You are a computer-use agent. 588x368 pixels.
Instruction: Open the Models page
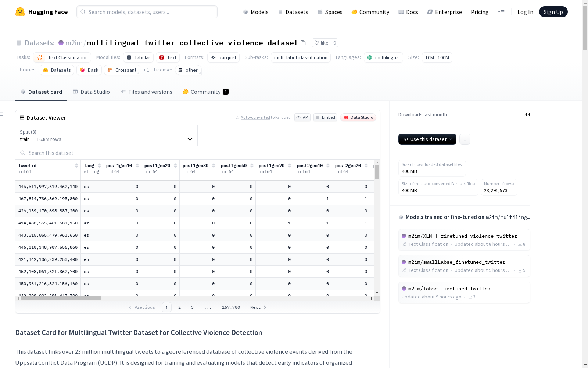pos(256,12)
